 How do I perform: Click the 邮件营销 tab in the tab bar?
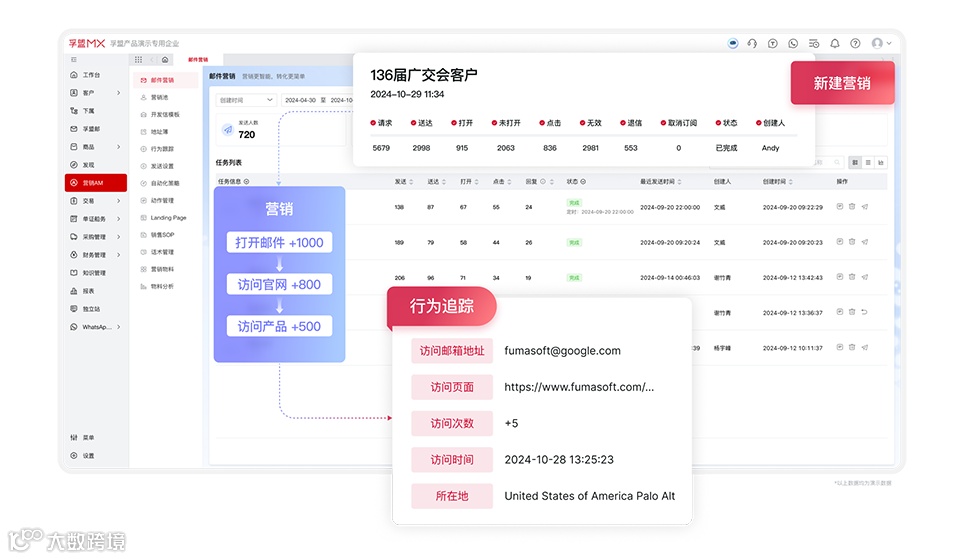[x=198, y=60]
